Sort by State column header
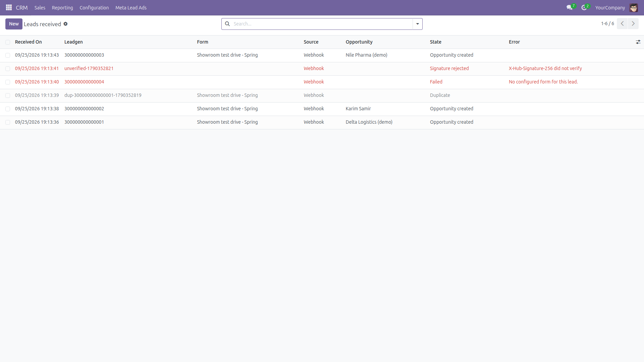The image size is (644, 362). 435,42
